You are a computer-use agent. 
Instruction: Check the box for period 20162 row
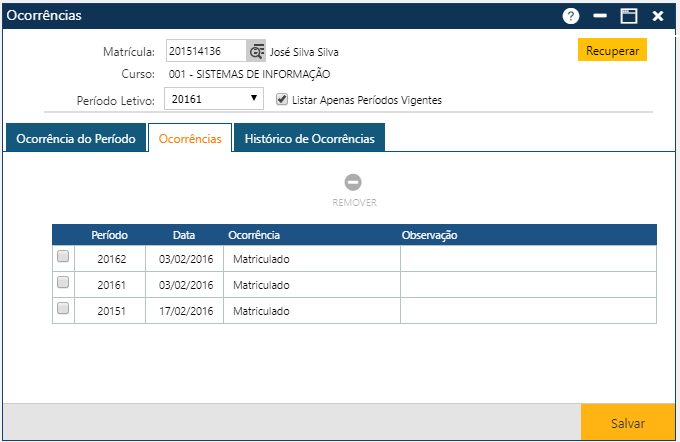tap(63, 257)
